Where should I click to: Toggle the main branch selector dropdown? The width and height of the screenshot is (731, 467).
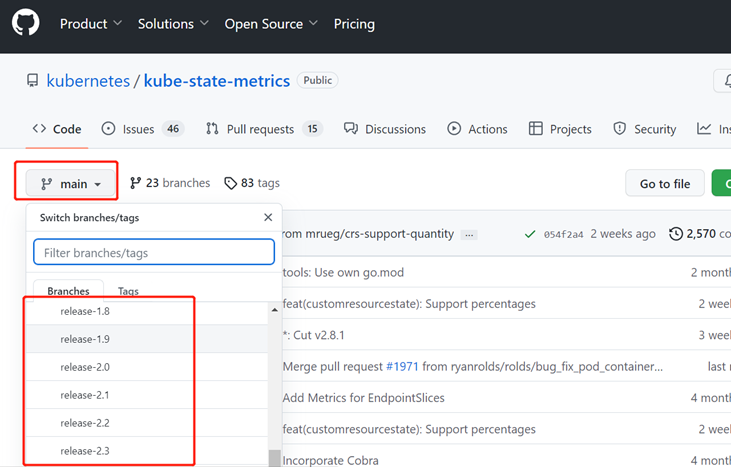click(x=70, y=184)
